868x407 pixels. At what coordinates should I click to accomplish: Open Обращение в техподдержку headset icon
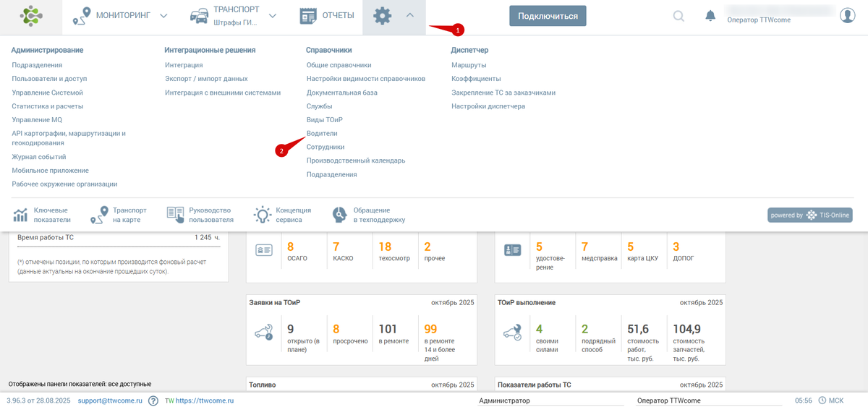(340, 215)
